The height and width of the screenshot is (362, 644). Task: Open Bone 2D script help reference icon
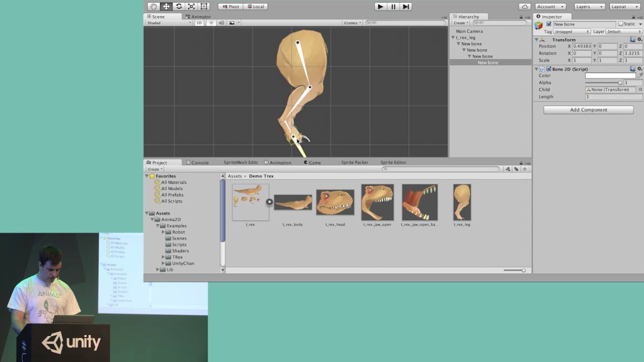[633, 69]
